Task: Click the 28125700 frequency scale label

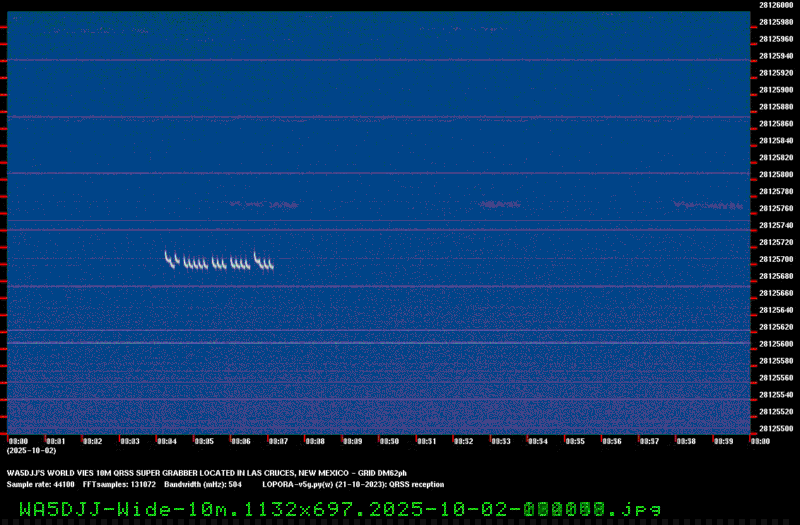Action: click(776, 259)
